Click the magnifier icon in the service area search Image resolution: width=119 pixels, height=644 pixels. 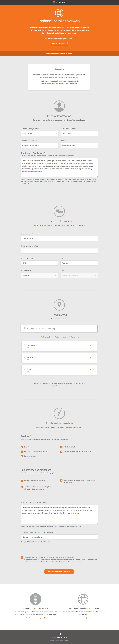[x=24, y=328]
